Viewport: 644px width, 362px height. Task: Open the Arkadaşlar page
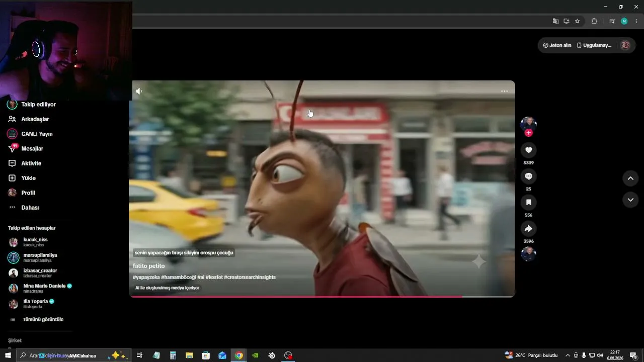(x=29, y=119)
